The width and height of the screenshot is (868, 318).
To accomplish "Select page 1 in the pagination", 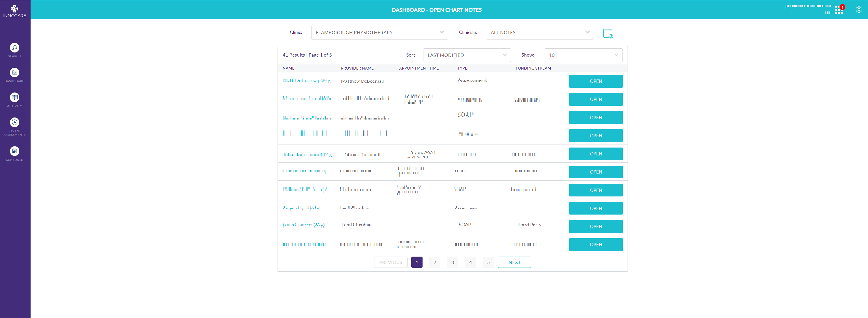I will pyautogui.click(x=417, y=262).
